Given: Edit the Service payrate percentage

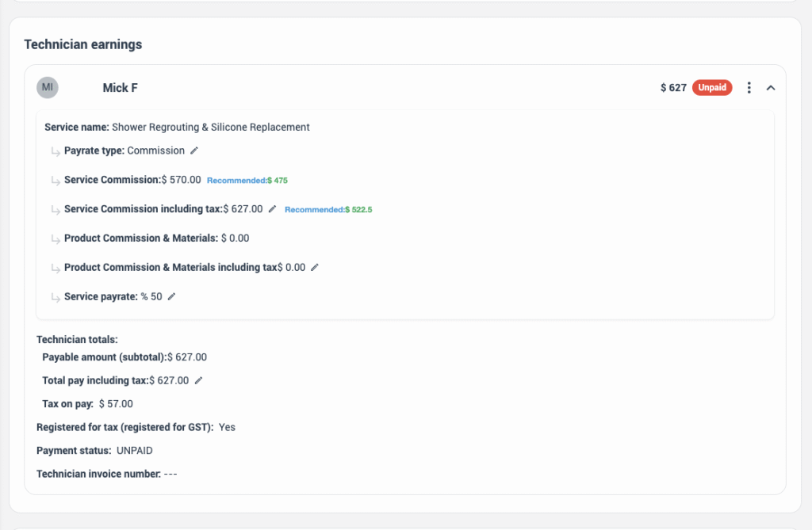Looking at the screenshot, I should point(171,297).
